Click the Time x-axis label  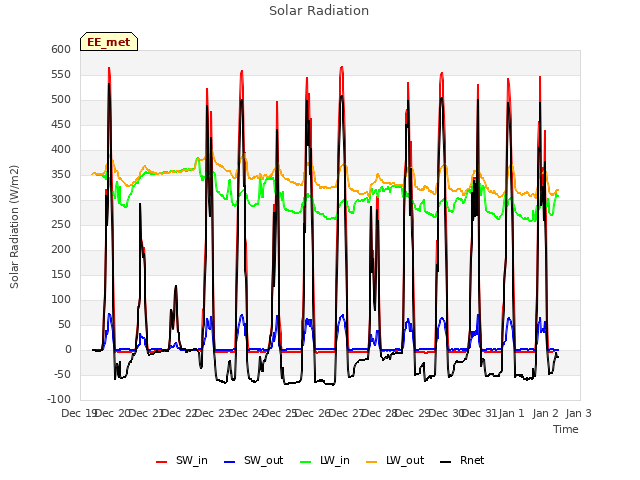(x=566, y=429)
